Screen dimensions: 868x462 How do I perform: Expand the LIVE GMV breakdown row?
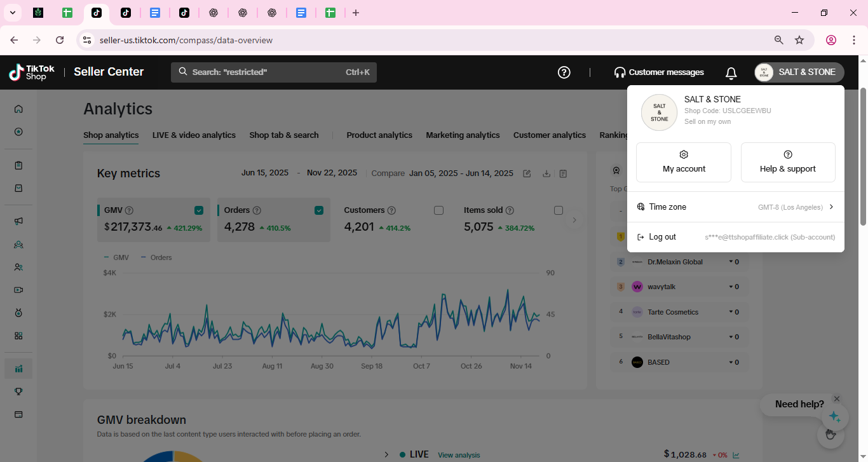pyautogui.click(x=386, y=454)
